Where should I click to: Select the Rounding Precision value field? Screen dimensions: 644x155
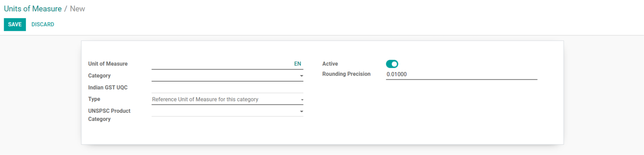[x=461, y=74]
